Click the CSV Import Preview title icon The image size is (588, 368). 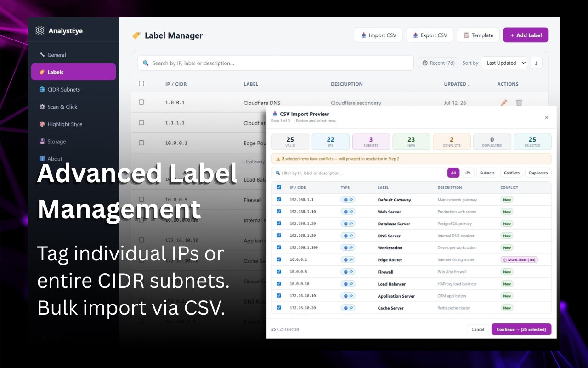[275, 114]
